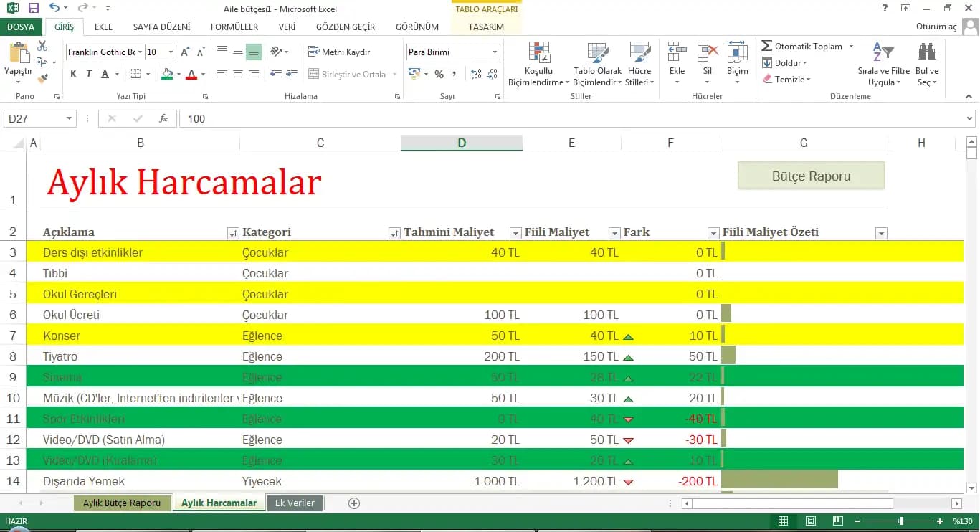Toggle italic formatting T button
The image size is (980, 532).
click(89, 74)
